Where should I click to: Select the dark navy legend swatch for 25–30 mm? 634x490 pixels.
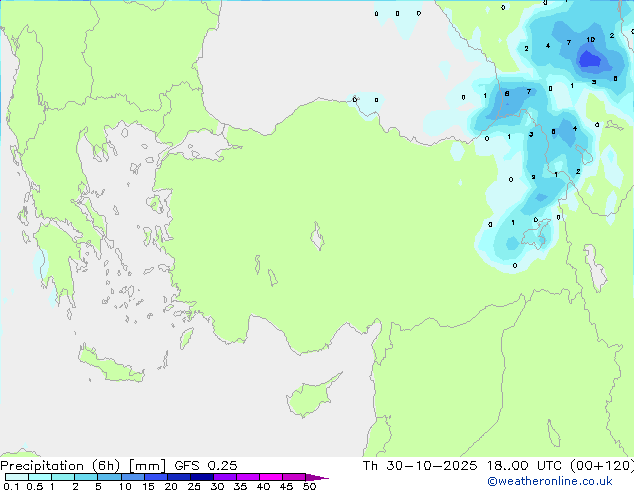[x=202, y=477]
